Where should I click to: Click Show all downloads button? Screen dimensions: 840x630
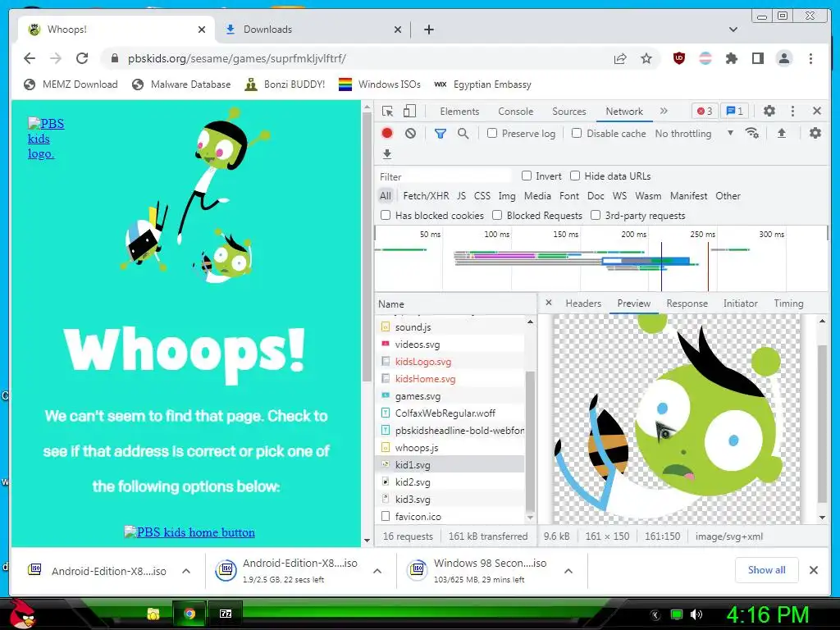pos(767,570)
